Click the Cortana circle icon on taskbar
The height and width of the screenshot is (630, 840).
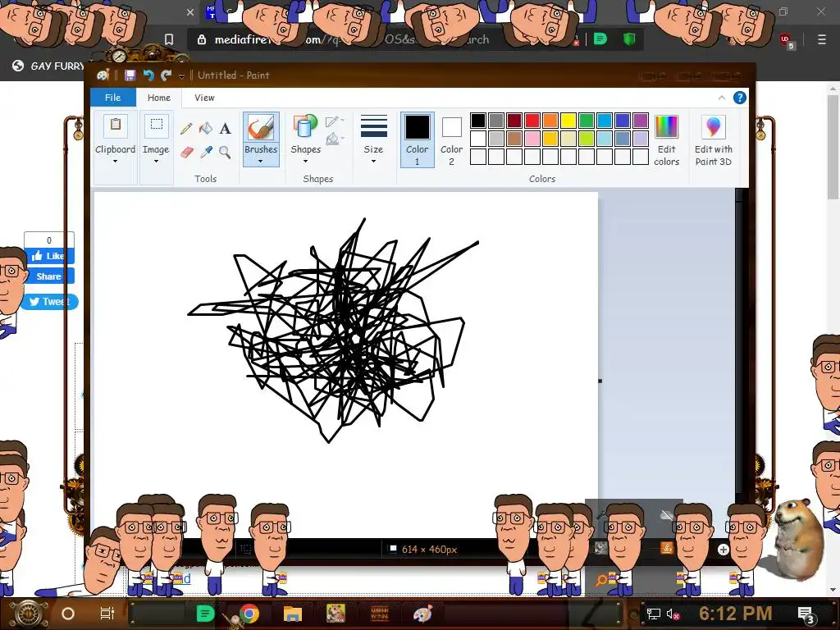pos(68,614)
